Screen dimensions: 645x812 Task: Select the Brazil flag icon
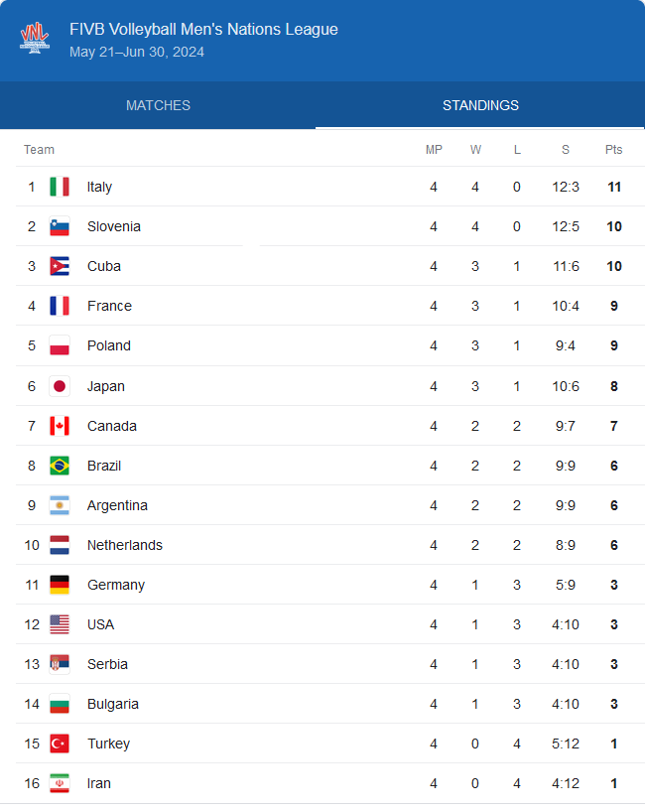pyautogui.click(x=60, y=466)
